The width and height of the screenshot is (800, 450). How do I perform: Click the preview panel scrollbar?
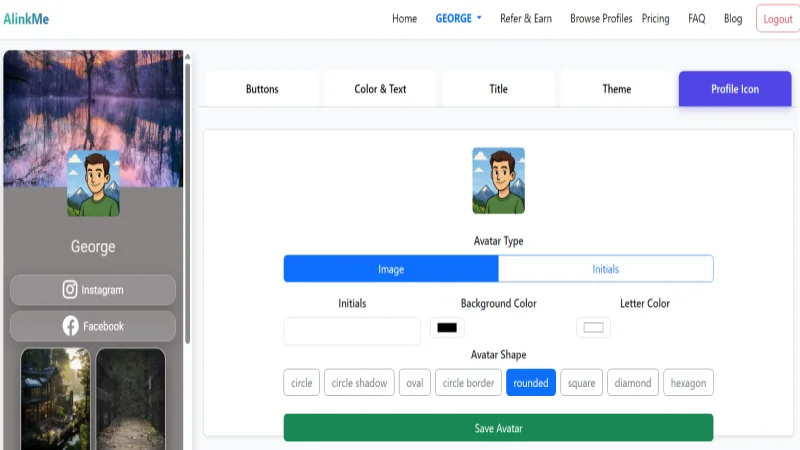click(187, 202)
